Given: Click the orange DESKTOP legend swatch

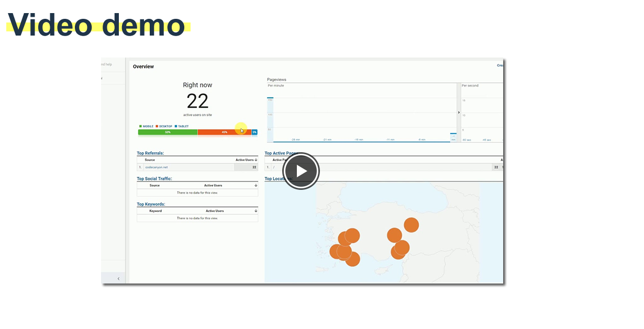Looking at the screenshot, I should (157, 126).
